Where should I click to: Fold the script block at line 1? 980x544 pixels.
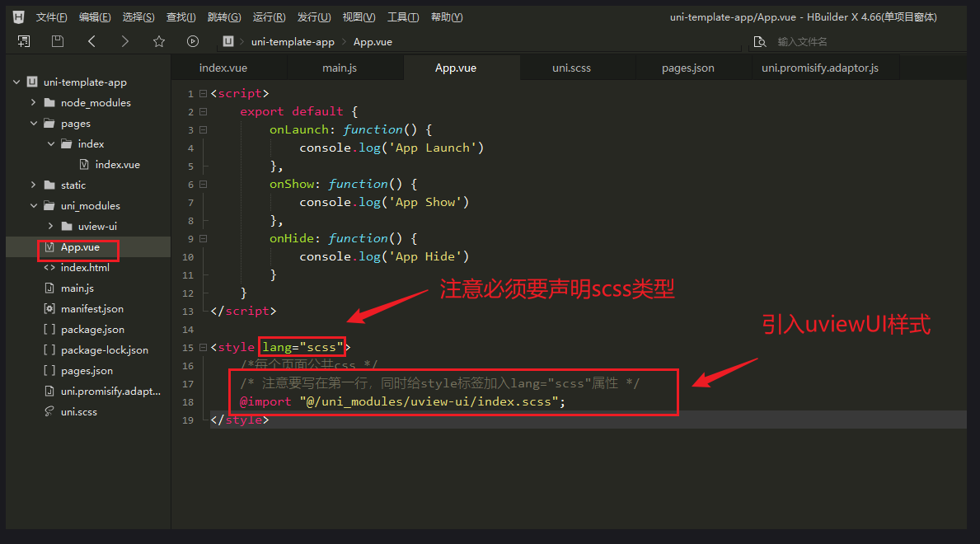pyautogui.click(x=203, y=93)
